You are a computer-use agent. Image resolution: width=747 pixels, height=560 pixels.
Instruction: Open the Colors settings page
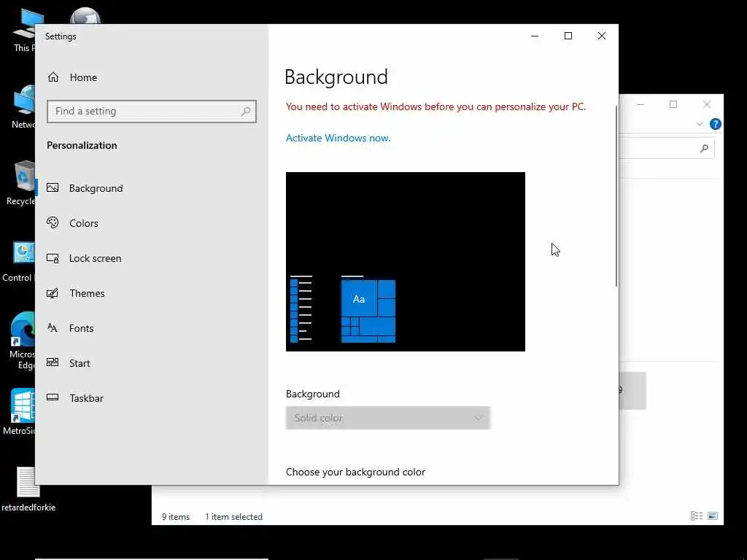click(x=152, y=223)
